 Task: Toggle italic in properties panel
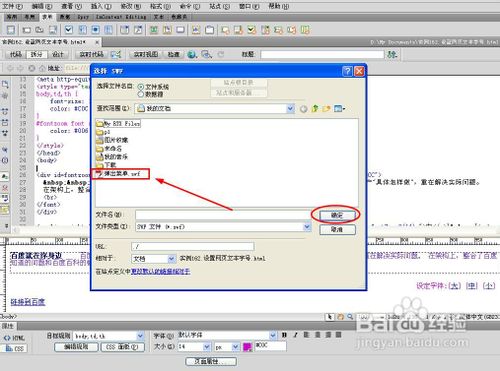tap(295, 335)
